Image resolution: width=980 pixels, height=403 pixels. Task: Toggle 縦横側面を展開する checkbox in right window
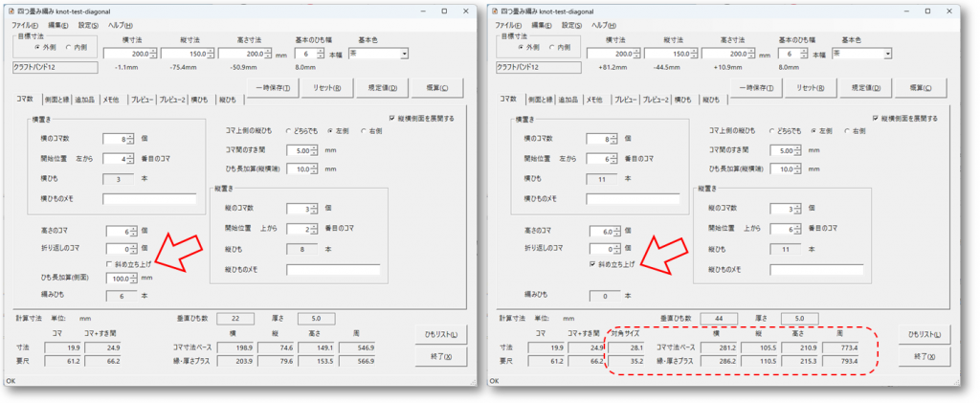(x=877, y=118)
